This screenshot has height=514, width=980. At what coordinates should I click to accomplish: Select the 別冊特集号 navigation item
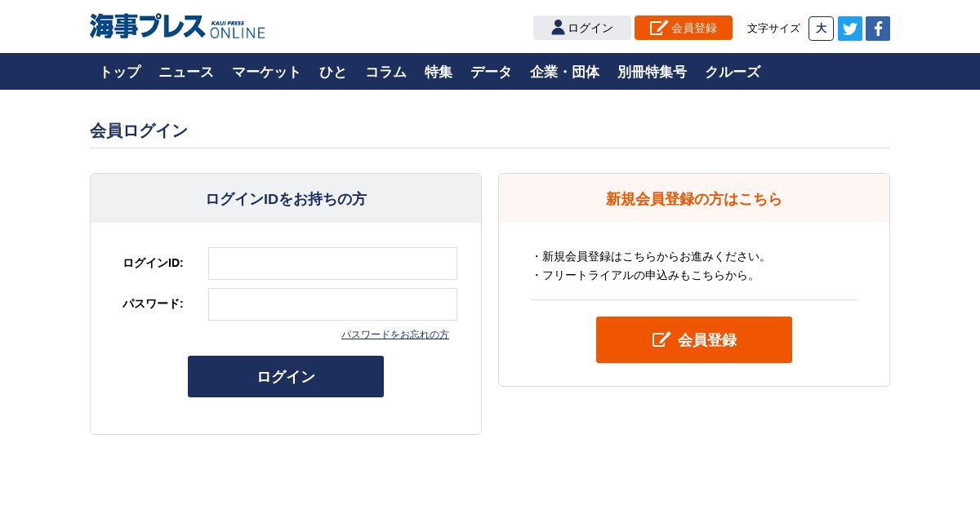652,72
